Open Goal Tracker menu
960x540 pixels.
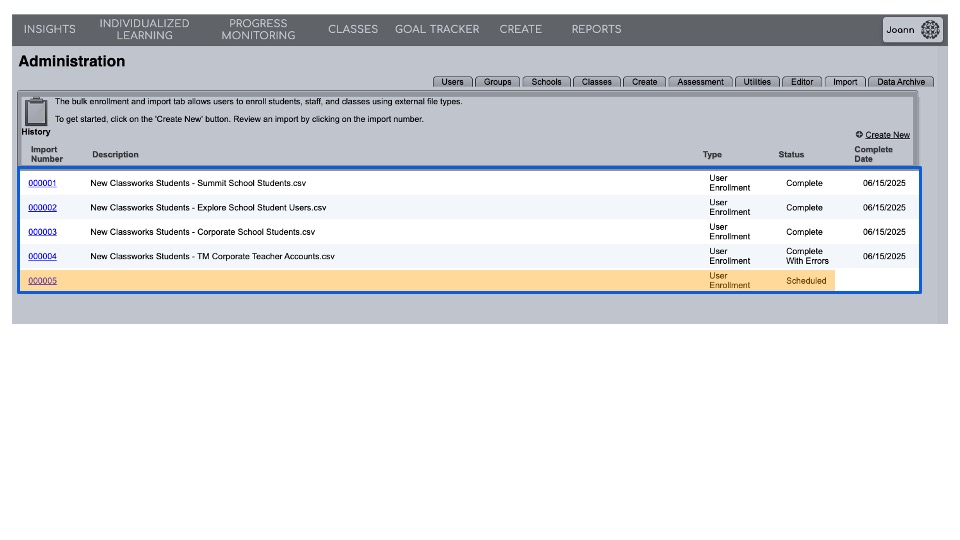[x=437, y=29]
